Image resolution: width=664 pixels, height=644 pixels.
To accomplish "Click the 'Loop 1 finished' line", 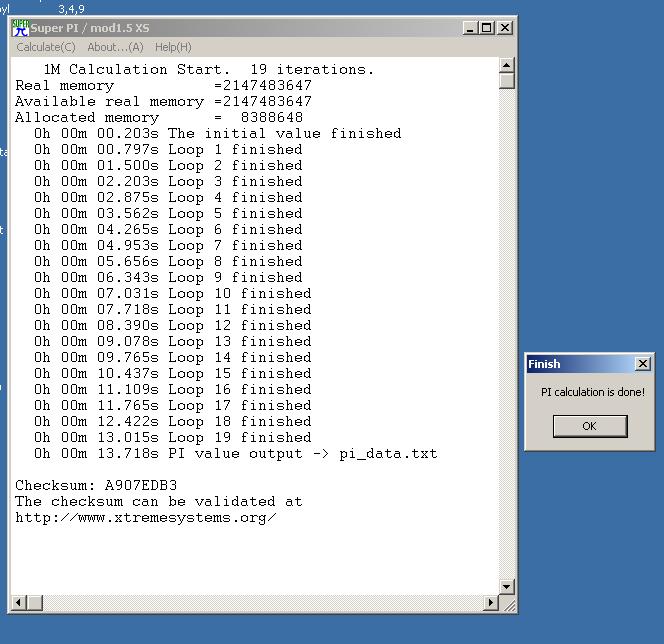I will [168, 149].
